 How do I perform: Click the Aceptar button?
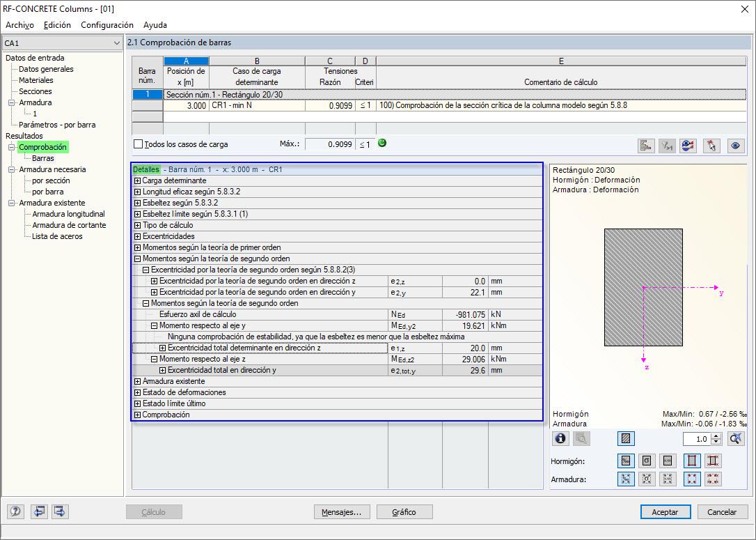coord(665,512)
